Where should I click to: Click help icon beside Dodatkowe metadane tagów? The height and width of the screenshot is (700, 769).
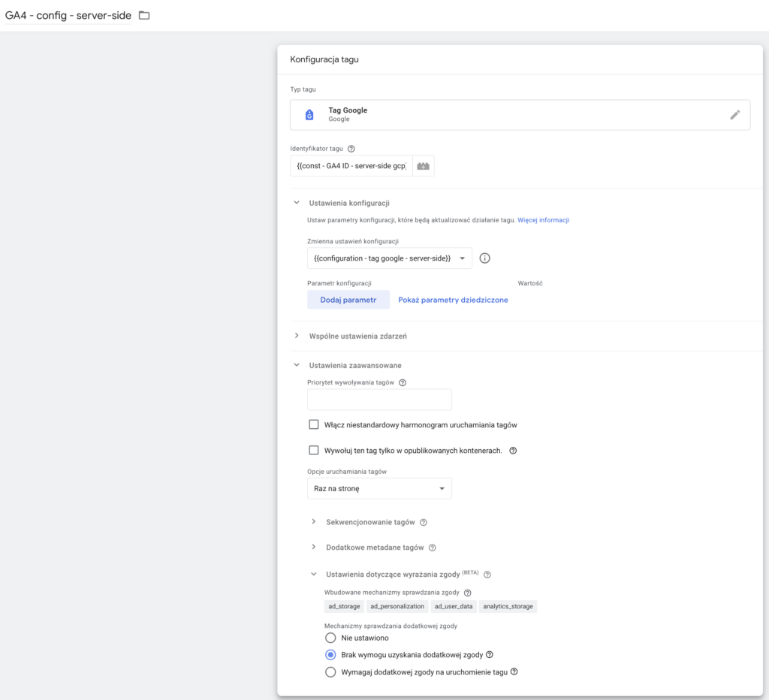(x=432, y=548)
